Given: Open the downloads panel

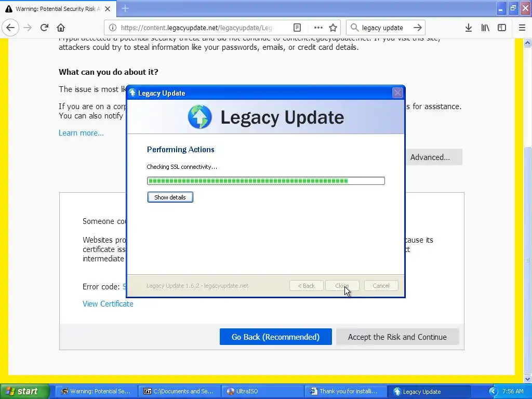Looking at the screenshot, I should point(469,28).
